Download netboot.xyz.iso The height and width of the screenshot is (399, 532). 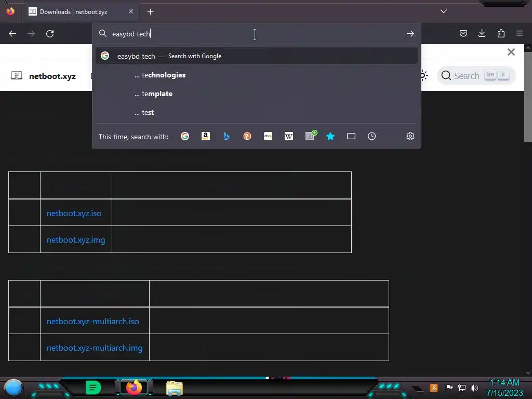(x=74, y=214)
